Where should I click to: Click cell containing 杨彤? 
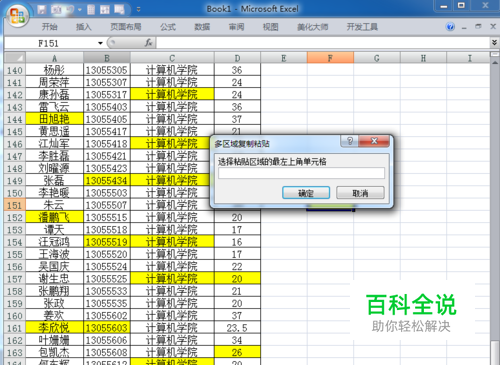coord(54,70)
